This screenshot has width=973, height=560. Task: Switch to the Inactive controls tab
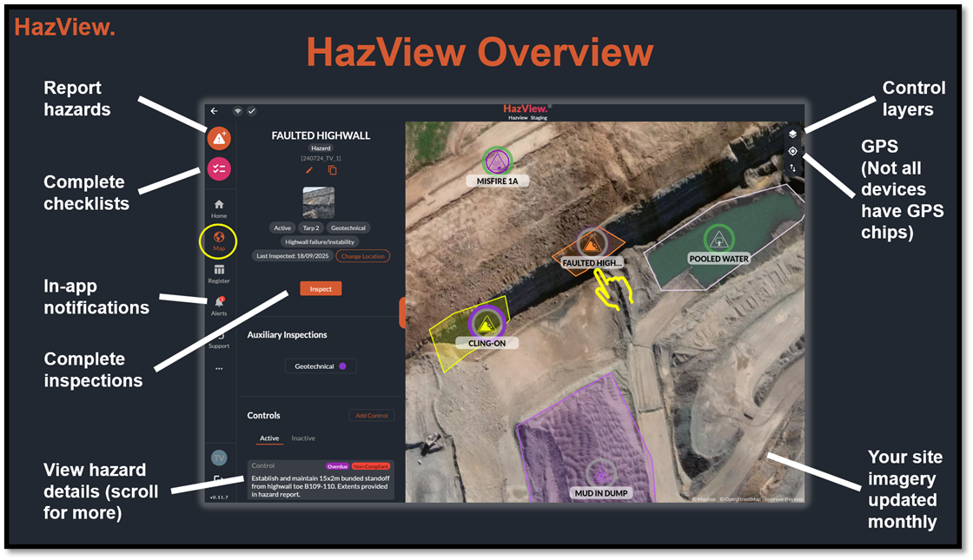tap(303, 438)
